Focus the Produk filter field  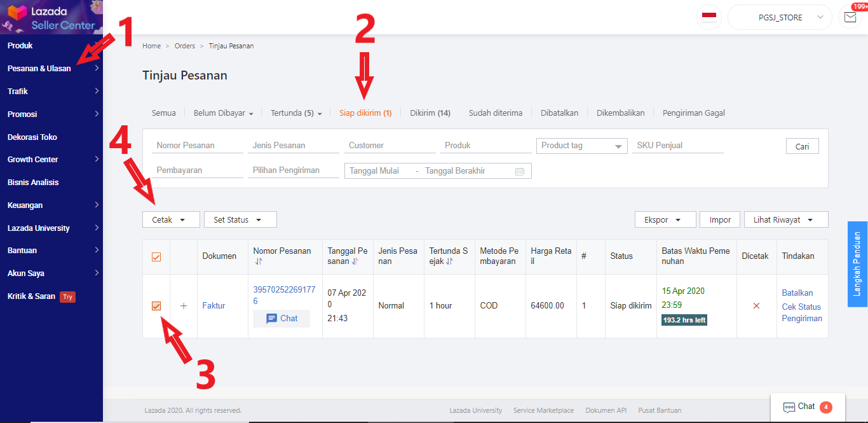pyautogui.click(x=486, y=146)
